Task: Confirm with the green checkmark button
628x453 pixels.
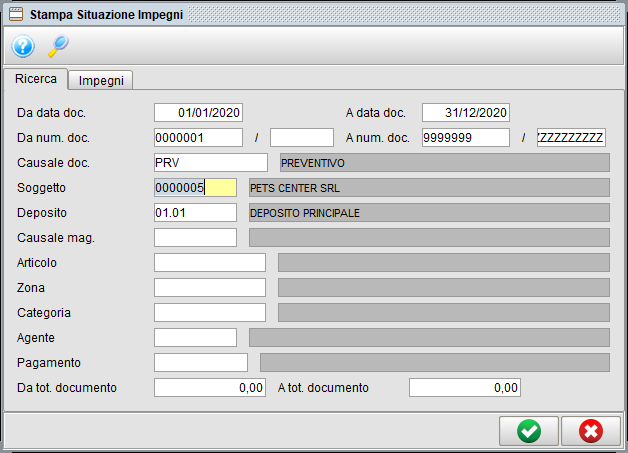Action: (528, 431)
